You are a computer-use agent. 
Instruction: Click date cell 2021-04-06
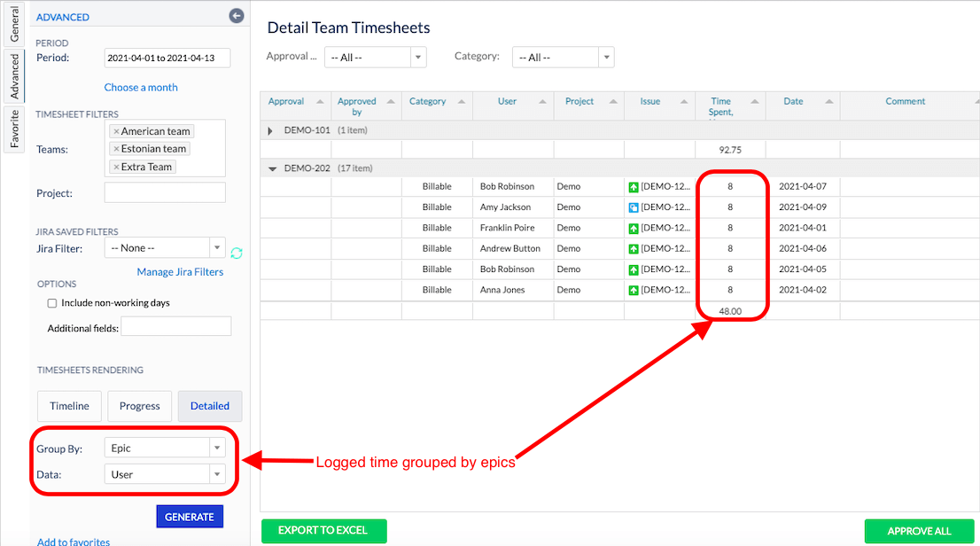point(803,248)
